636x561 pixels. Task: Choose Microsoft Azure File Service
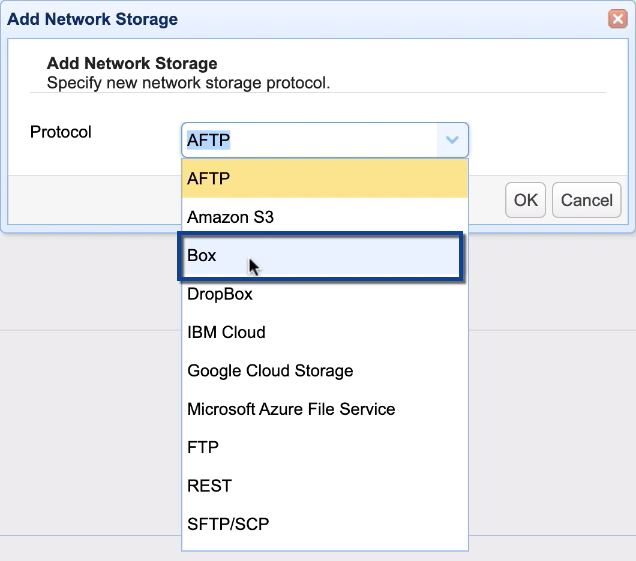(324, 409)
